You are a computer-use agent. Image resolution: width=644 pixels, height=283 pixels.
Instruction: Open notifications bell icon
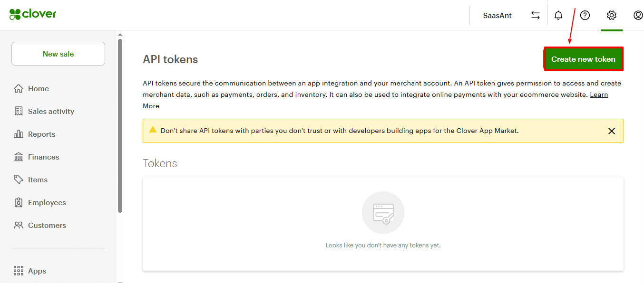point(558,15)
